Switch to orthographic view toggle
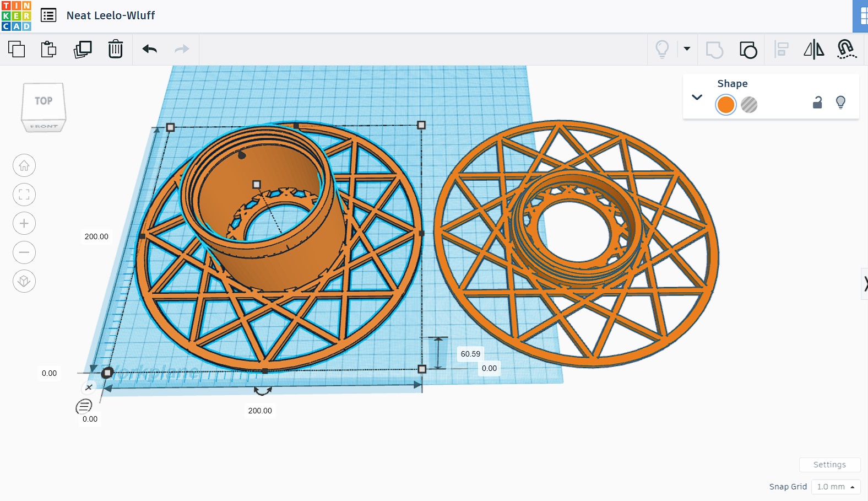Image resolution: width=868 pixels, height=501 pixels. (24, 281)
